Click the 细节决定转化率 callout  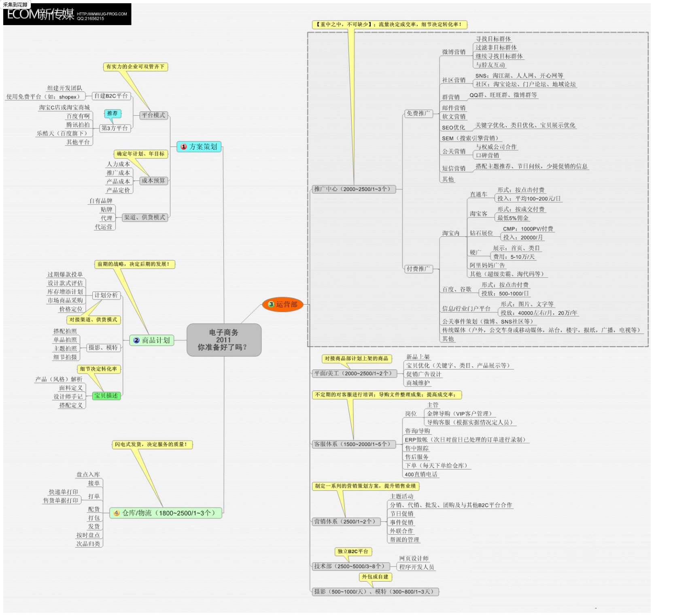pyautogui.click(x=99, y=369)
